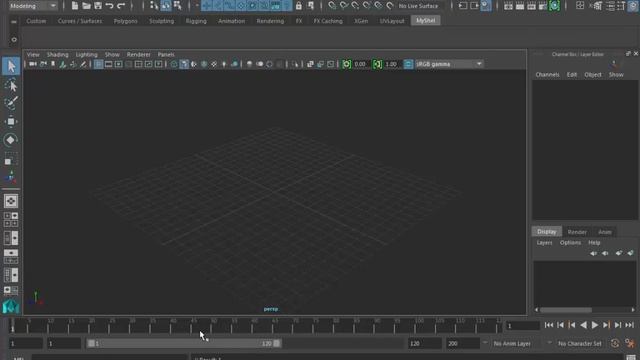Switch to the Display layer tab
This screenshot has width=640, height=360.
coord(547,231)
